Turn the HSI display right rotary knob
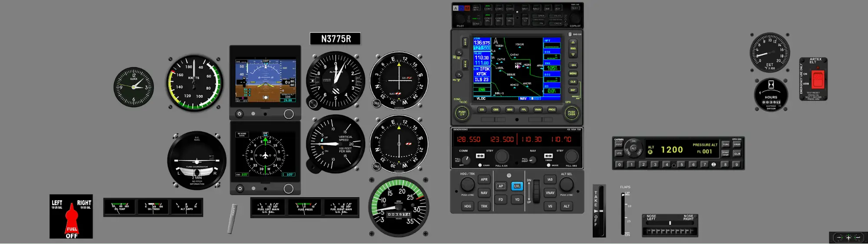Screen dimensions: 868x244 click(289, 189)
